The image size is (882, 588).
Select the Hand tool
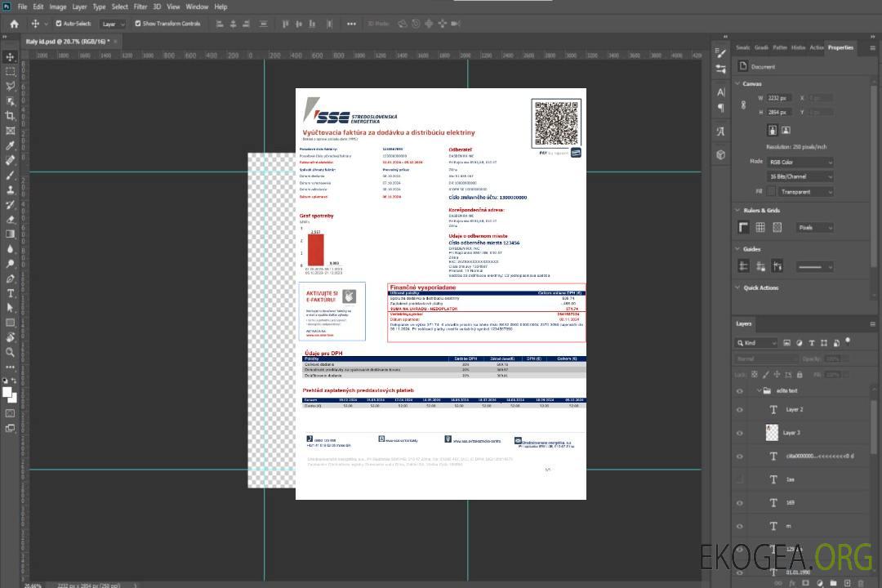tap(10, 337)
